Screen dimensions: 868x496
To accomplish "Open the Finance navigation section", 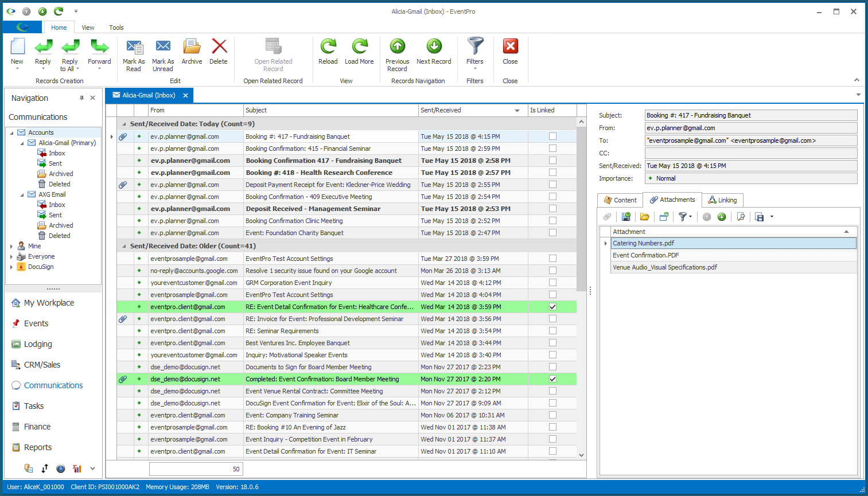I will pos(37,427).
